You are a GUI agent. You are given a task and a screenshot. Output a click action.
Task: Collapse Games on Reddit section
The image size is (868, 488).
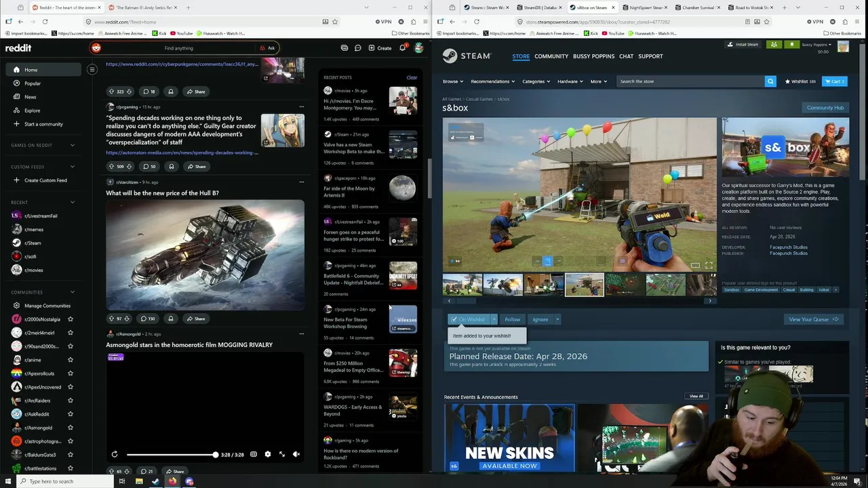pyautogui.click(x=73, y=145)
